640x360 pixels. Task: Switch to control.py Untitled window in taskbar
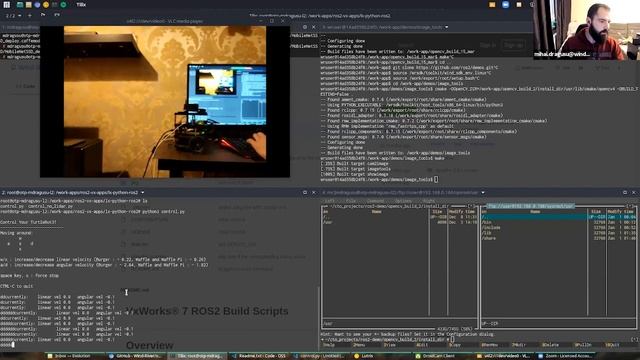320,356
